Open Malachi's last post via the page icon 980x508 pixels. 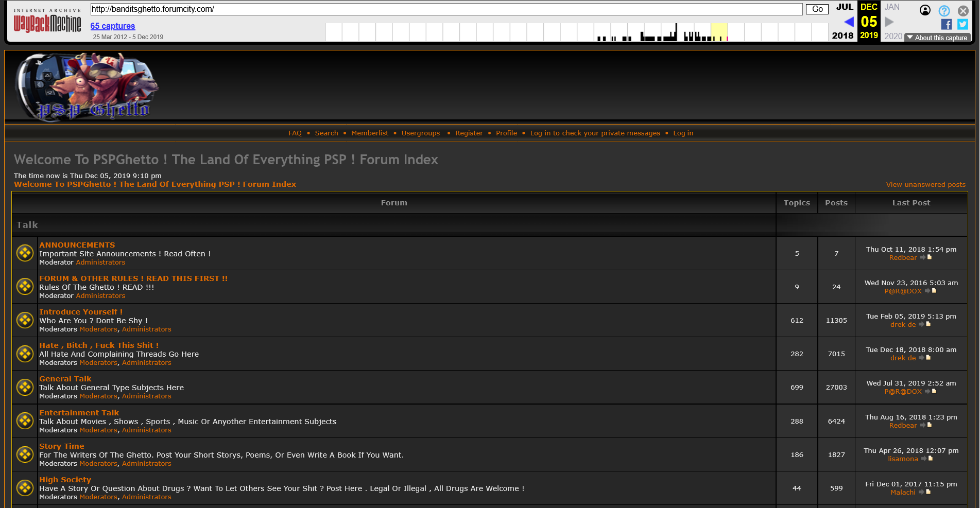point(929,492)
